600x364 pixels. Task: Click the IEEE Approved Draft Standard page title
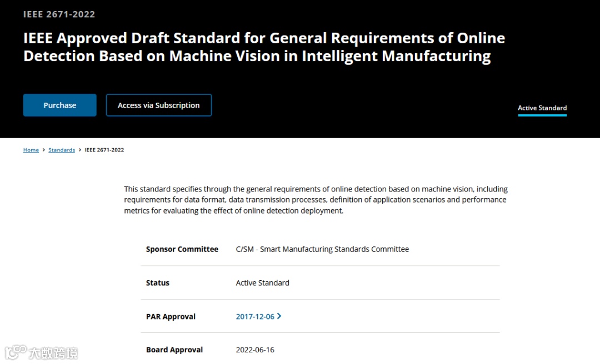coord(264,47)
